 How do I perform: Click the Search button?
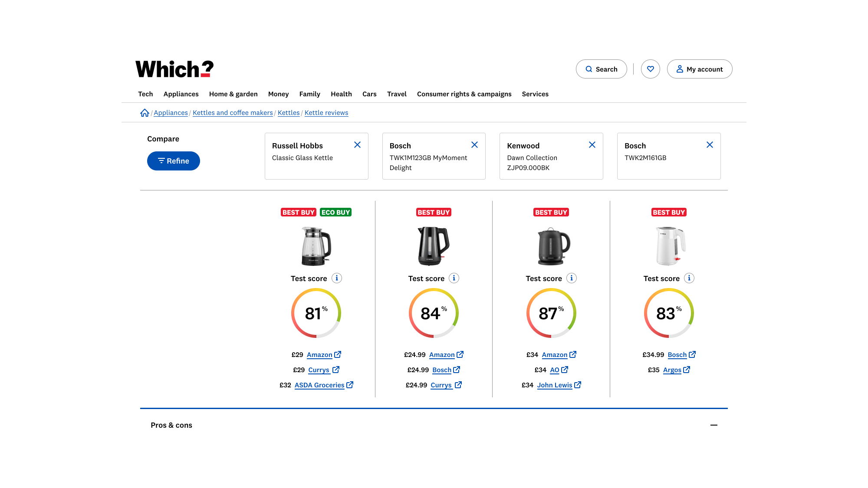(x=601, y=69)
